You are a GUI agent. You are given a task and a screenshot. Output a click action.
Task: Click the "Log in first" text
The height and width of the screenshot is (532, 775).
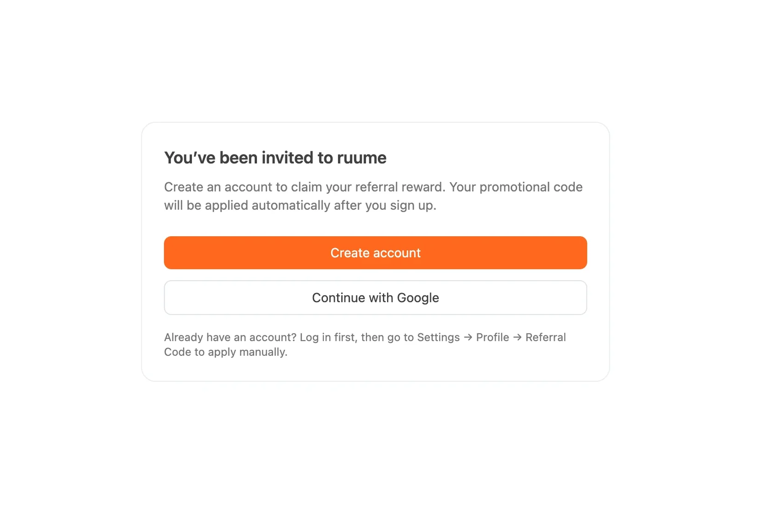coord(328,337)
